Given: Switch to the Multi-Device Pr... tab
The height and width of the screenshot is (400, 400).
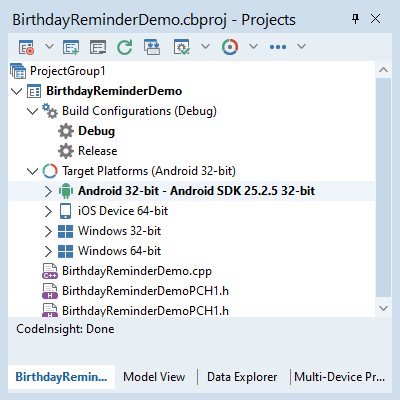Looking at the screenshot, I should pyautogui.click(x=339, y=377).
